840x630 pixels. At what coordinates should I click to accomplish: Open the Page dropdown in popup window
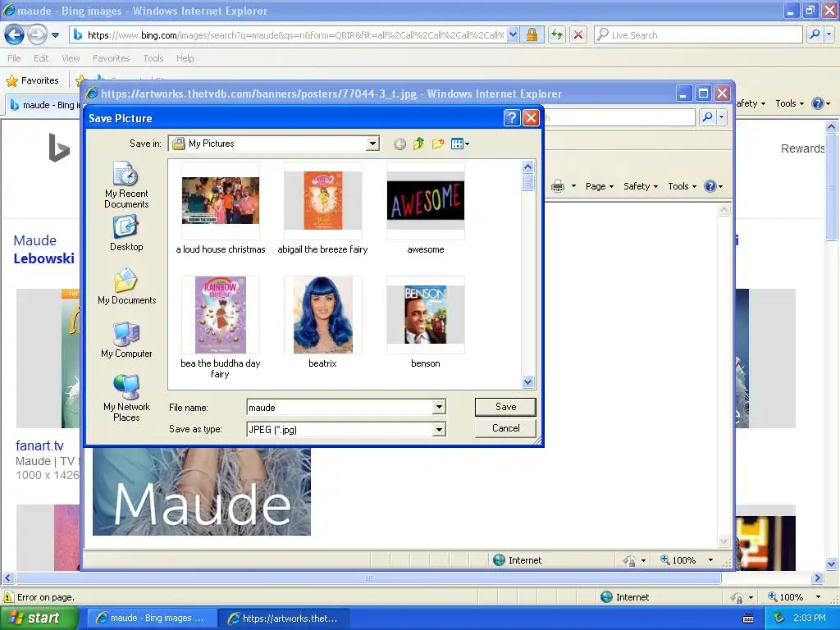[599, 186]
